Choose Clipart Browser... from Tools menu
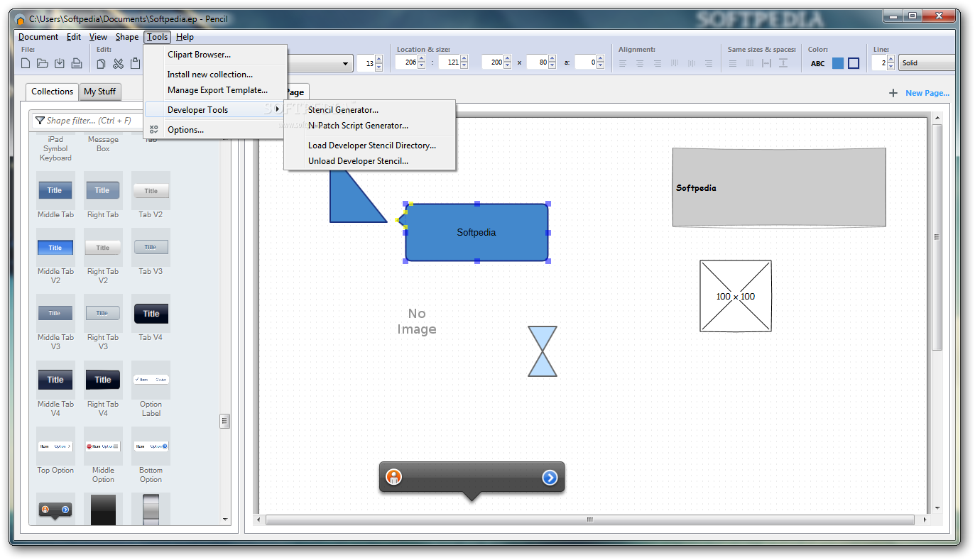Viewport: 975px width, 560px height. (216, 55)
